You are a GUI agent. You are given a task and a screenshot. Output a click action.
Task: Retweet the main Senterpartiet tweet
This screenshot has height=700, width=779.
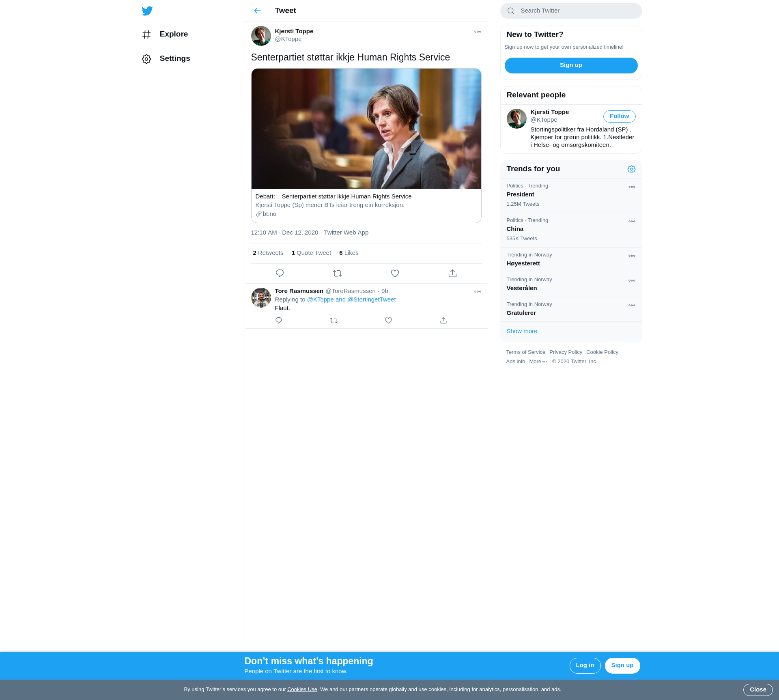click(337, 274)
